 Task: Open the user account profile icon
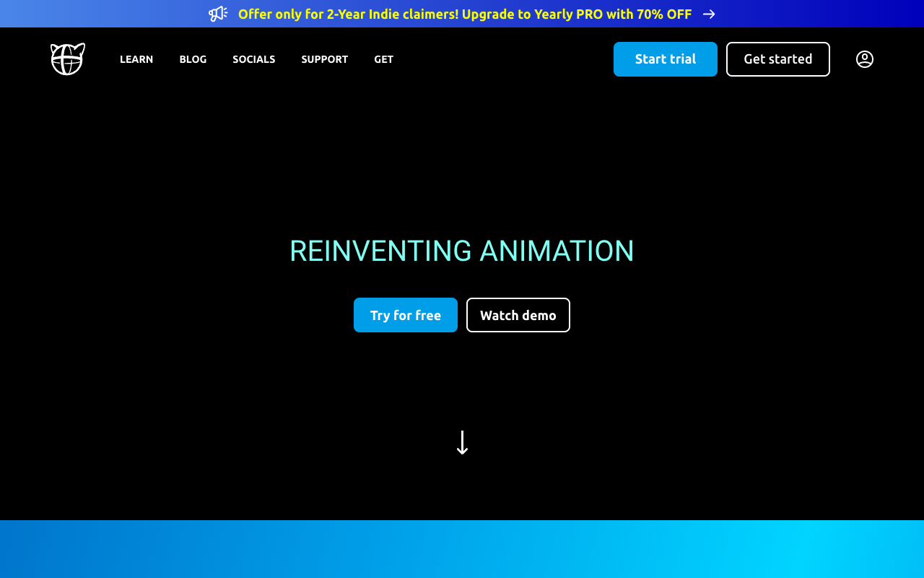click(865, 59)
